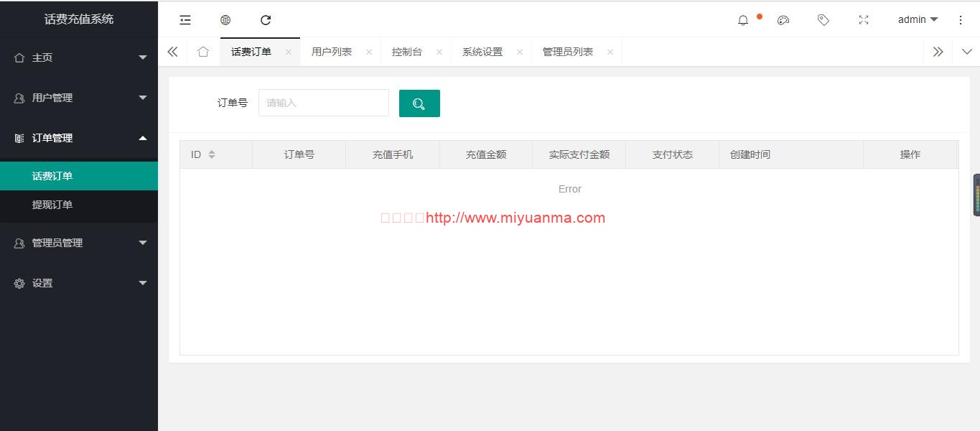Select 话费订单 in the sidebar
This screenshot has width=980, height=431.
tap(79, 176)
